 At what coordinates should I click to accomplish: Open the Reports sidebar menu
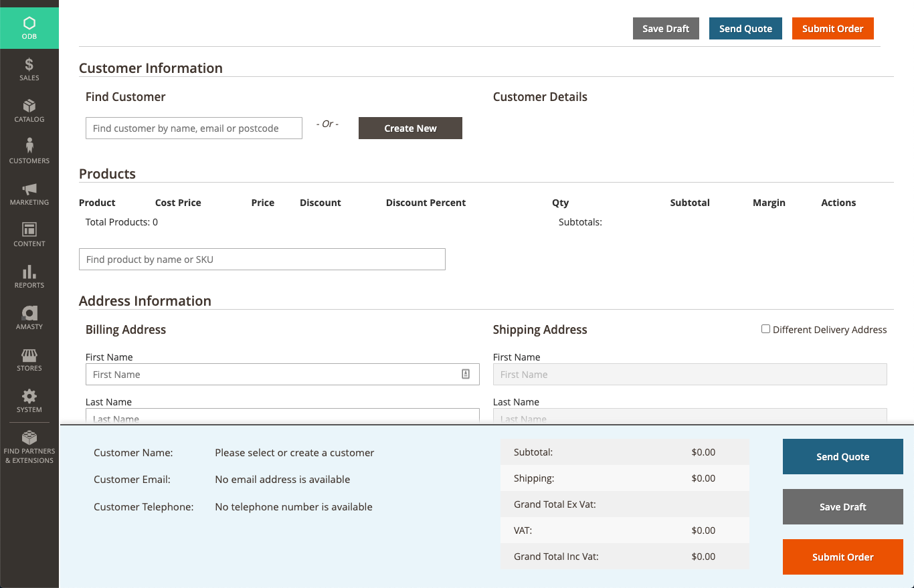tap(29, 277)
